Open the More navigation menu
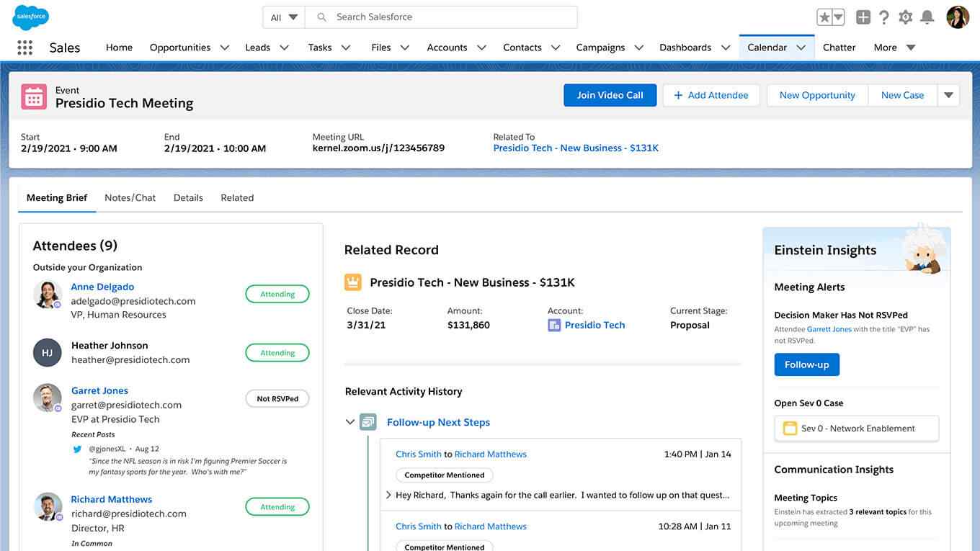This screenshot has height=551, width=980. click(x=894, y=48)
